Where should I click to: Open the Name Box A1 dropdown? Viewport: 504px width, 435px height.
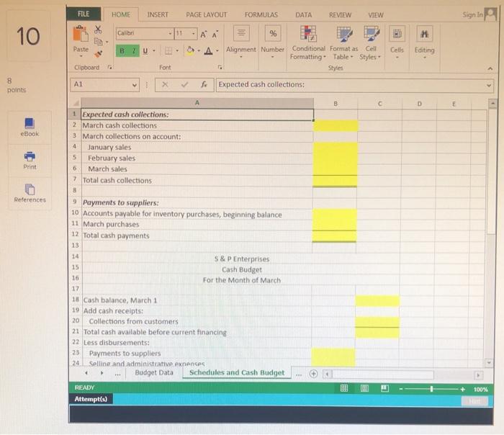click(135, 85)
